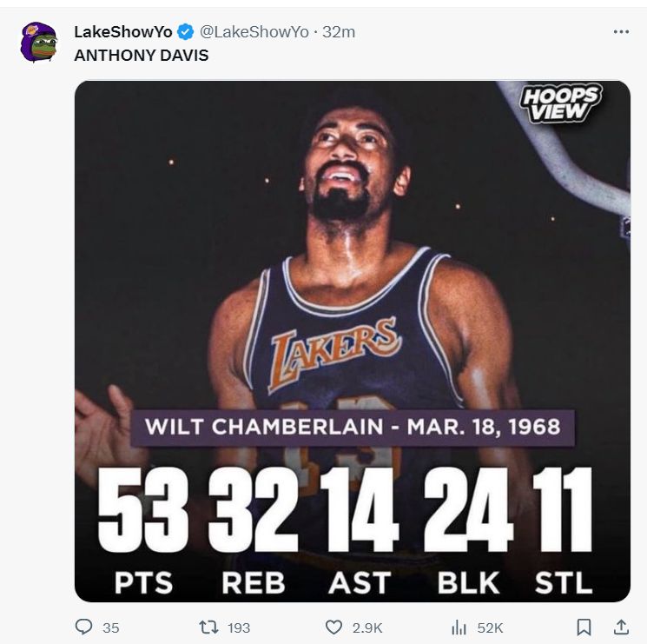Open the LakeShowYo frog profile avatar
647x644 pixels.
(x=38, y=42)
